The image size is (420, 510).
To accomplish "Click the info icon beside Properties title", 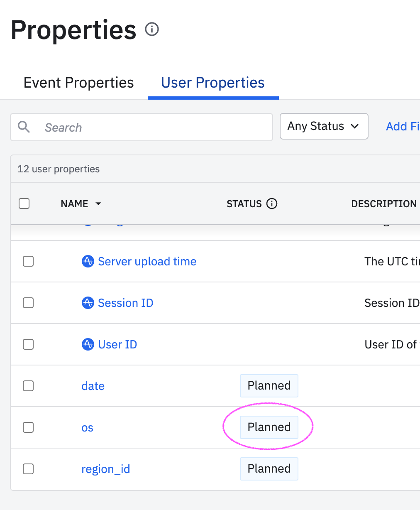I will point(152,29).
